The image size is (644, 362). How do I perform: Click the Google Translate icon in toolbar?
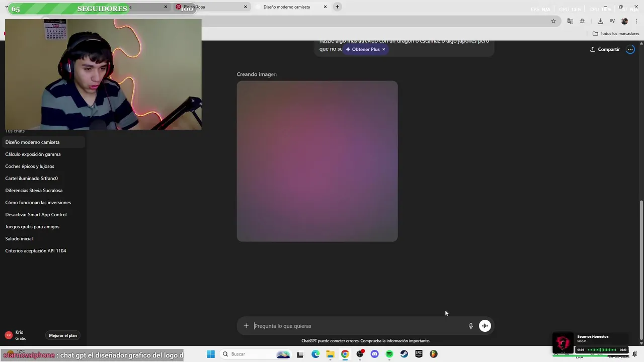[570, 21]
